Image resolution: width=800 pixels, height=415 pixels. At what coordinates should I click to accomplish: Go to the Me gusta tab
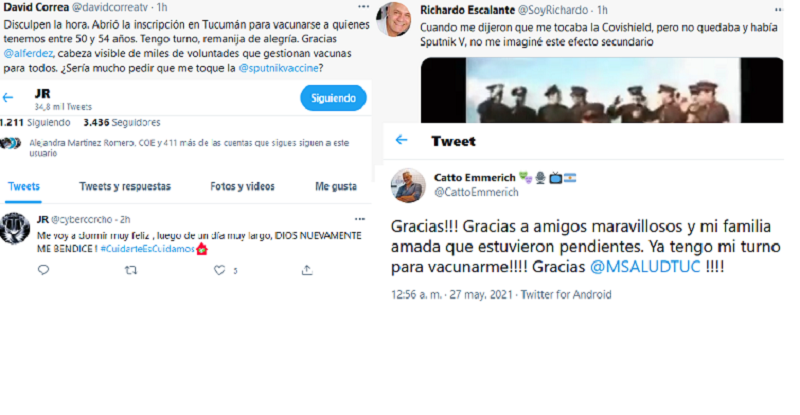click(x=336, y=186)
